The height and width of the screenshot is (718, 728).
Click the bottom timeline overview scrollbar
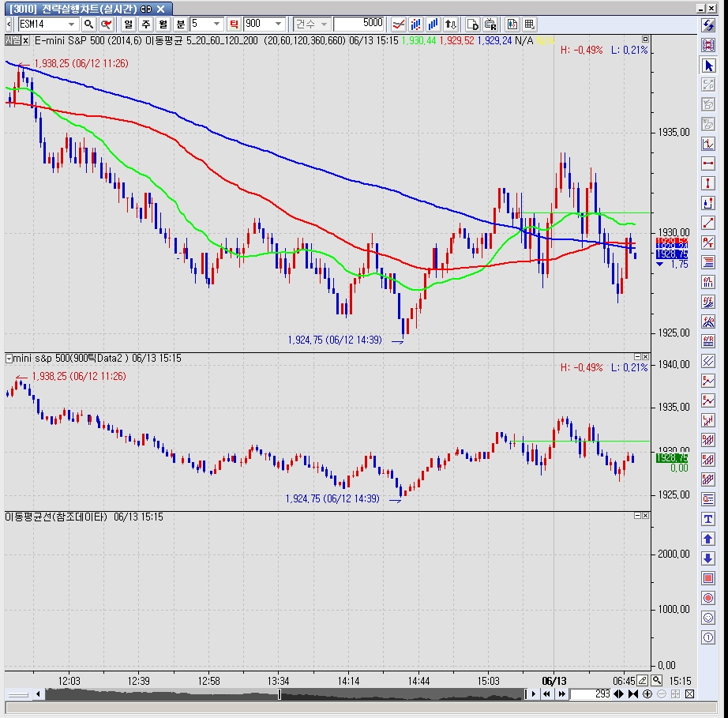pyautogui.click(x=285, y=694)
